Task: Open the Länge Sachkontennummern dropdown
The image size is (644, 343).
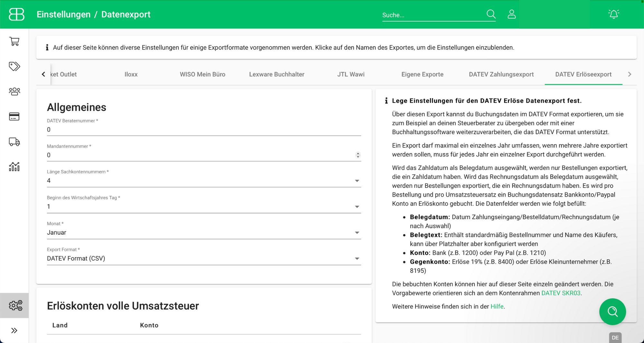Action: [x=357, y=181]
